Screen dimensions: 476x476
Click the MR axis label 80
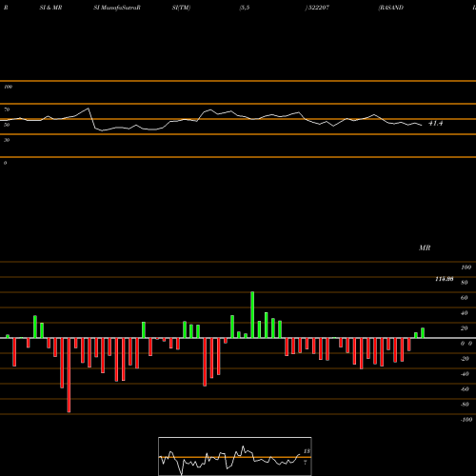tap(465, 283)
